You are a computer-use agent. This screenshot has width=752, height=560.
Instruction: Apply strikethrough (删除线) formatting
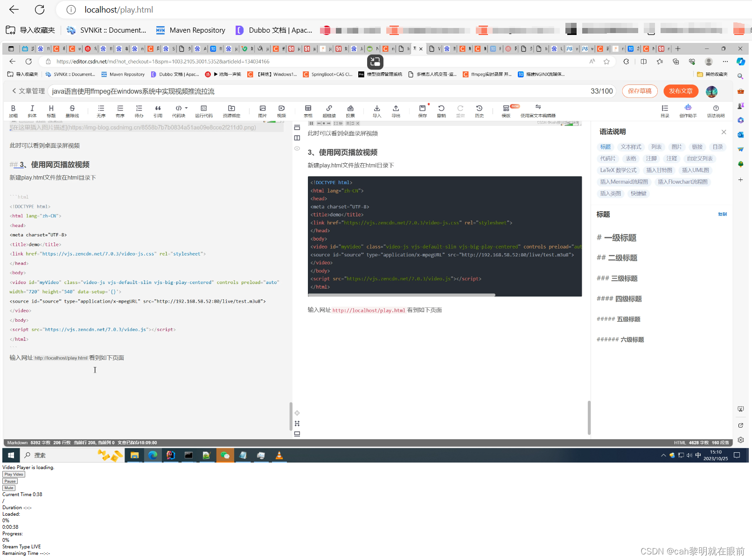72,111
